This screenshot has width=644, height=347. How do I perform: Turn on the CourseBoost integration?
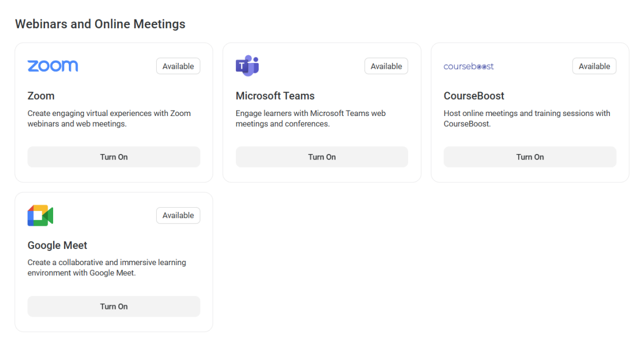[530, 157]
